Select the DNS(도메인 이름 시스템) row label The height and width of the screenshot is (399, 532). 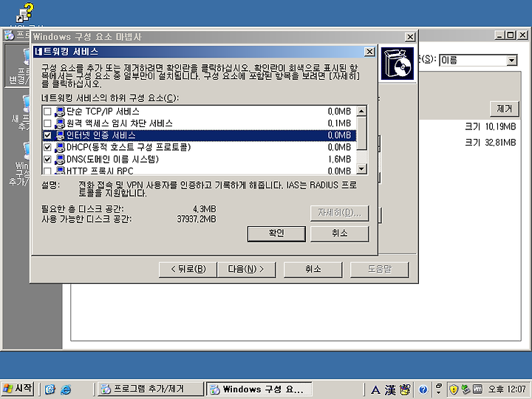[112, 159]
